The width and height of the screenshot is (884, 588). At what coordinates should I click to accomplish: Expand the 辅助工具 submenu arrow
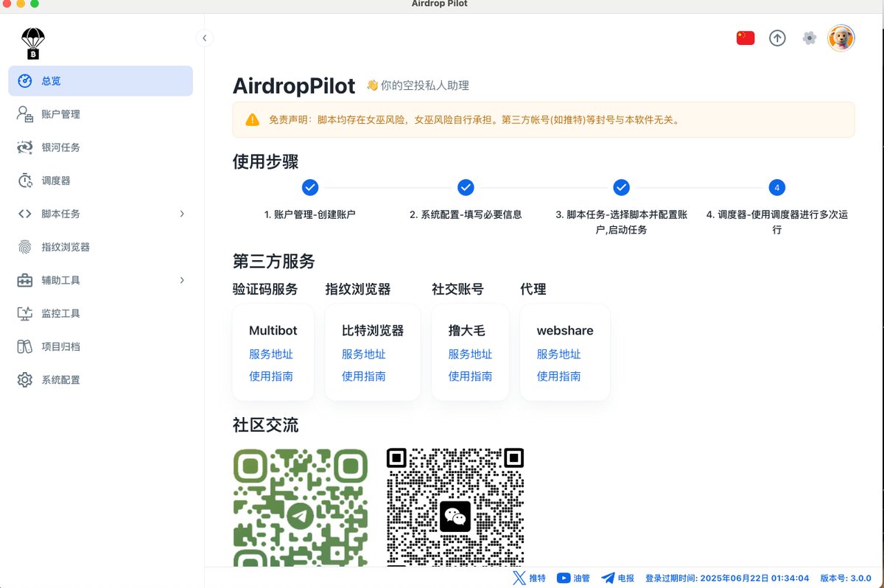coord(182,280)
